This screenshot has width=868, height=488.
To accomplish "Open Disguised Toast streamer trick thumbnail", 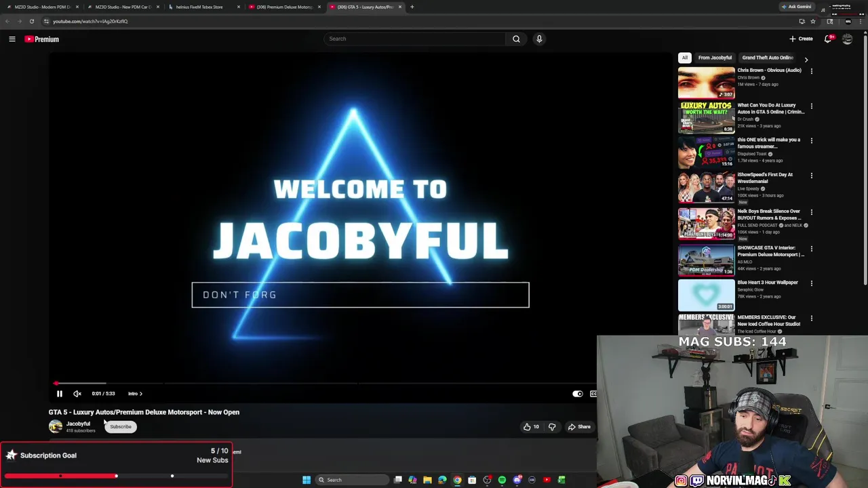I will [706, 152].
